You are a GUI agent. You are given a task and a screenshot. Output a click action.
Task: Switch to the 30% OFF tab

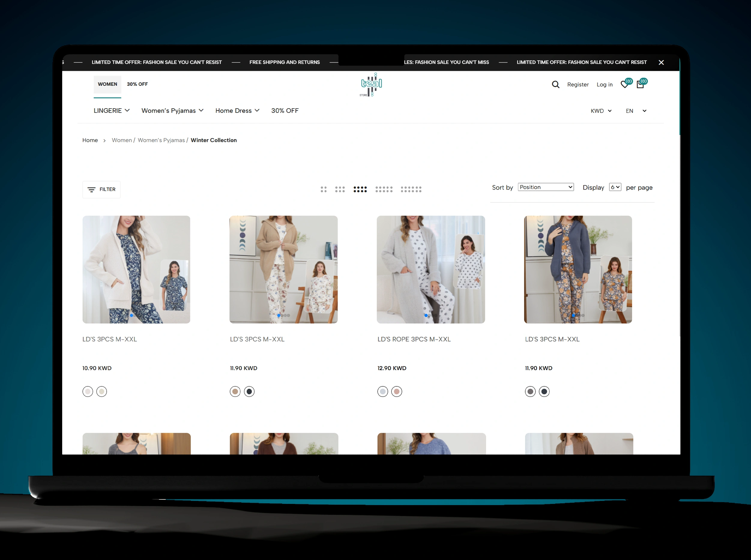coord(137,84)
